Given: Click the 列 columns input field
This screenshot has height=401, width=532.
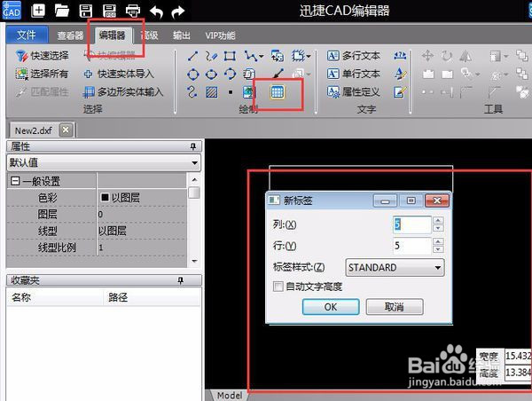Looking at the screenshot, I should (x=412, y=224).
